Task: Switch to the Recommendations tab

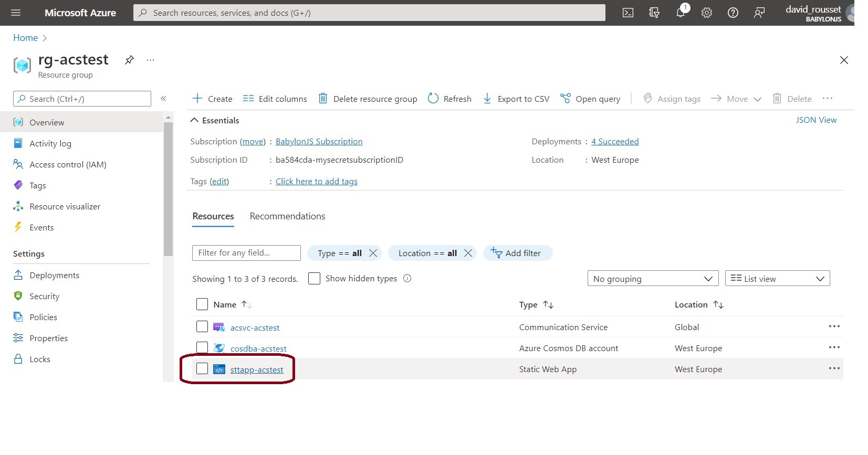Action: coord(287,216)
